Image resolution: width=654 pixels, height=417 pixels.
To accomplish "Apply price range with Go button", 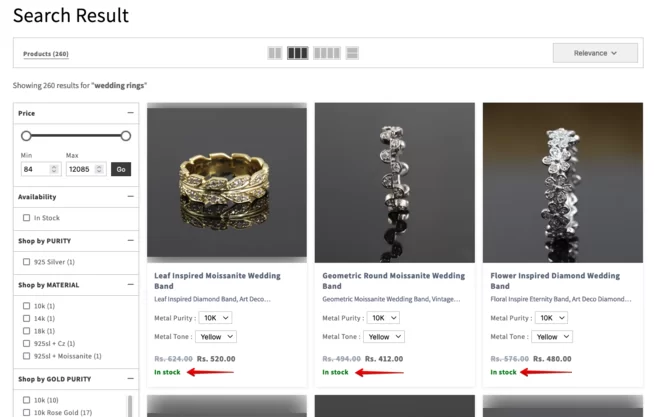I will point(121,169).
